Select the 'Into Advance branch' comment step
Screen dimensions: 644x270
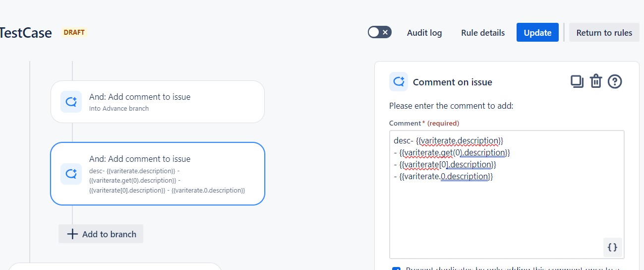coord(158,102)
